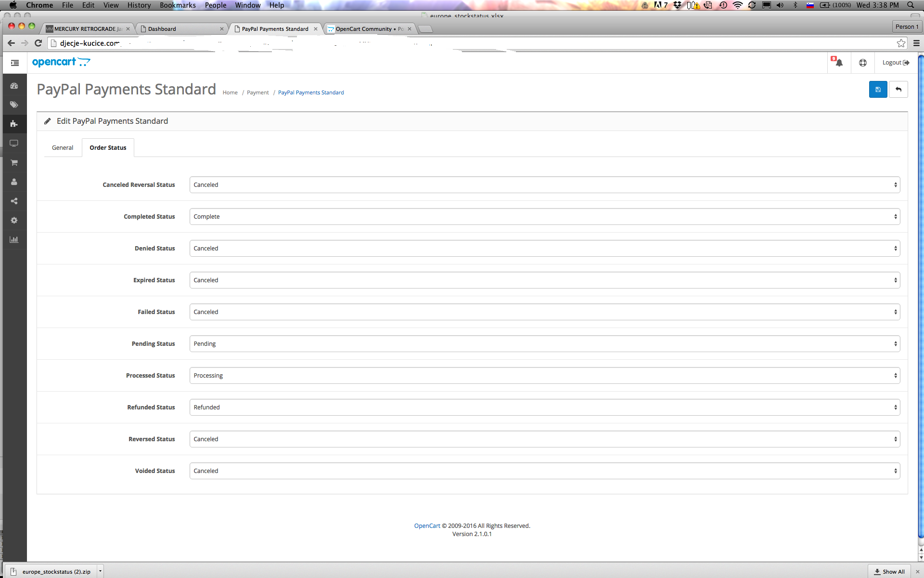The image size is (924, 578).
Task: Click the Dropbox menu bar icon
Action: [x=678, y=5]
